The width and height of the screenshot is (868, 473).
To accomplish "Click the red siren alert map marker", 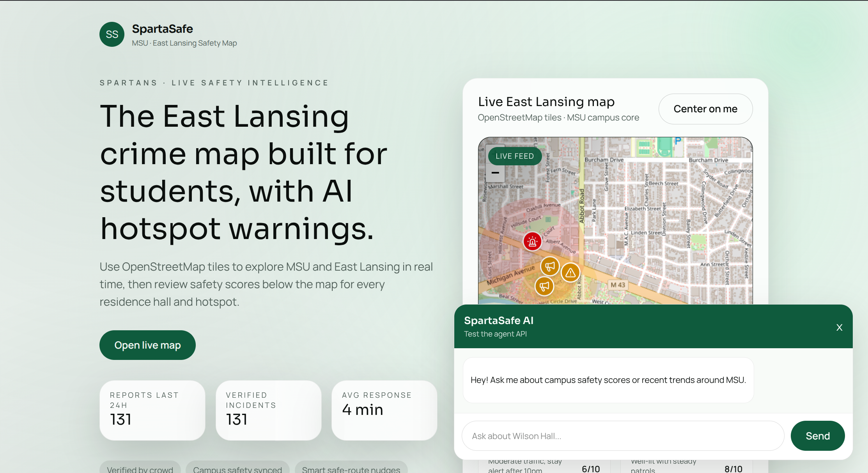I will click(532, 242).
